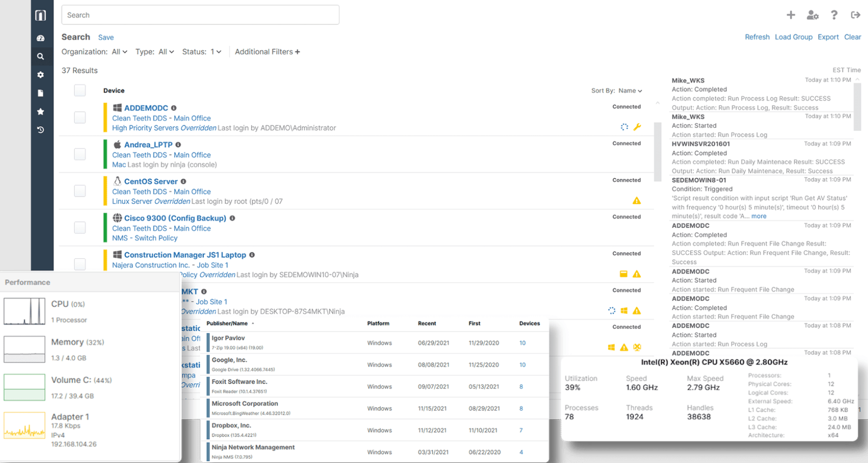Open CentOS Server device link
Screen dimensions: 868x463
151,182
